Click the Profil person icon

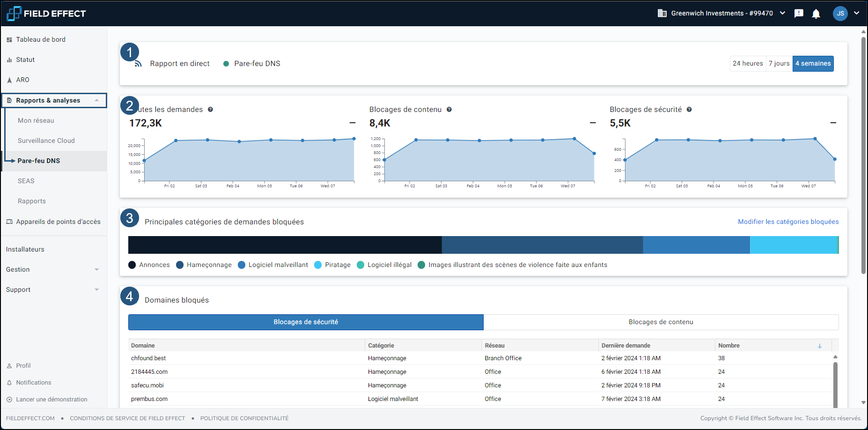click(9, 366)
